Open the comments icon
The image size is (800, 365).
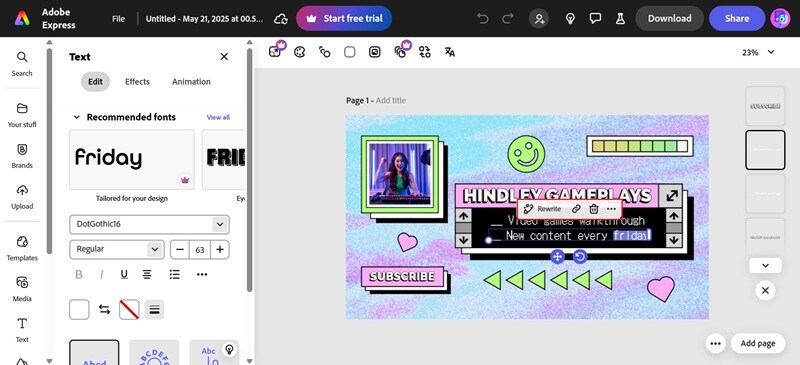pos(595,19)
